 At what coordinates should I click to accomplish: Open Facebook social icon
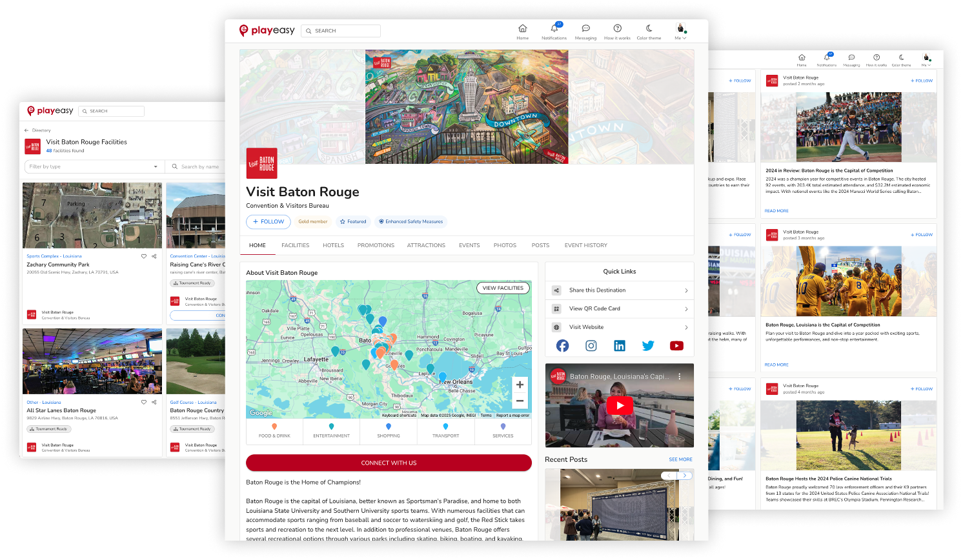[563, 346]
